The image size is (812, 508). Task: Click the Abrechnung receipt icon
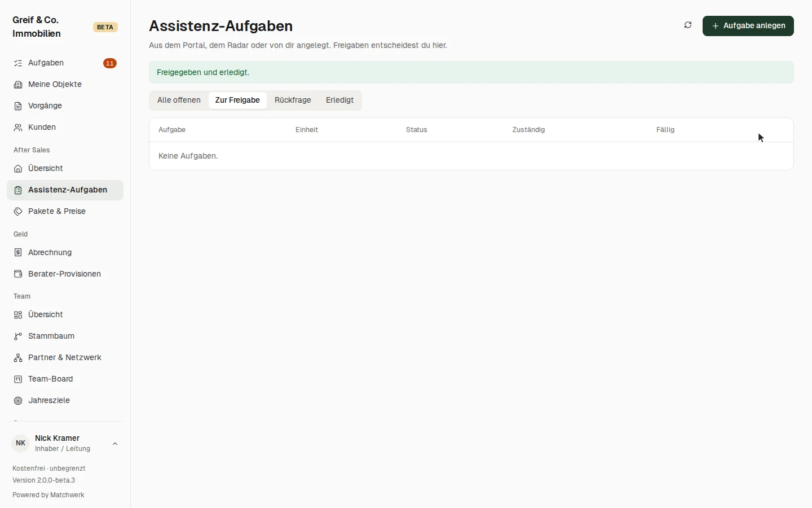(x=18, y=253)
